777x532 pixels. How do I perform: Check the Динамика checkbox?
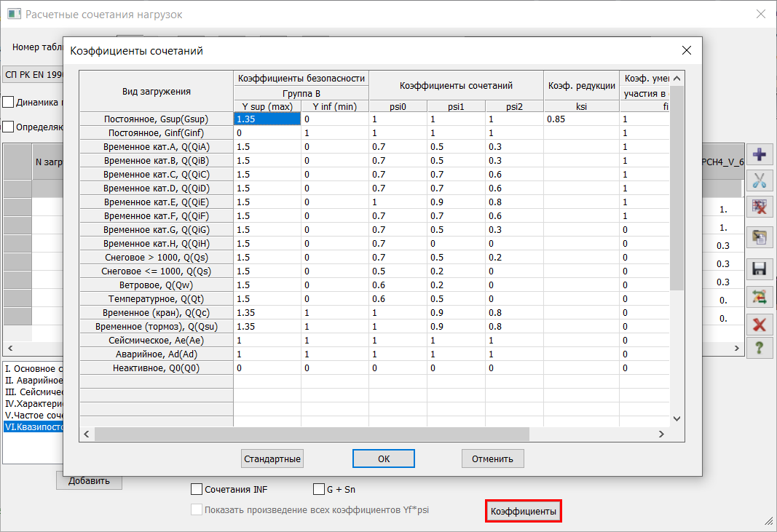click(9, 102)
